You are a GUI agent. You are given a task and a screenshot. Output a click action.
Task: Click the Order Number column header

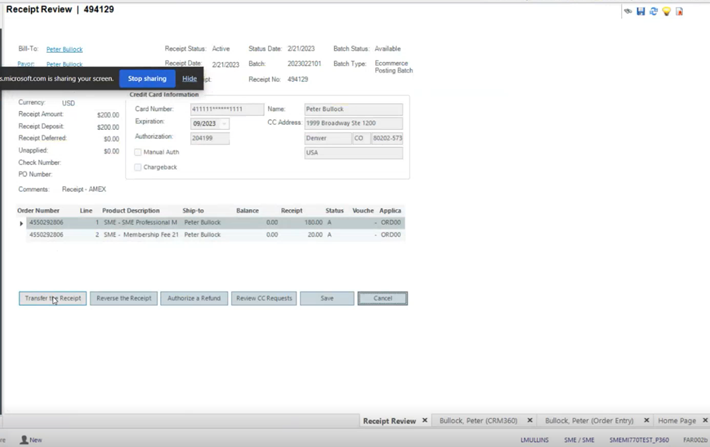(x=38, y=211)
